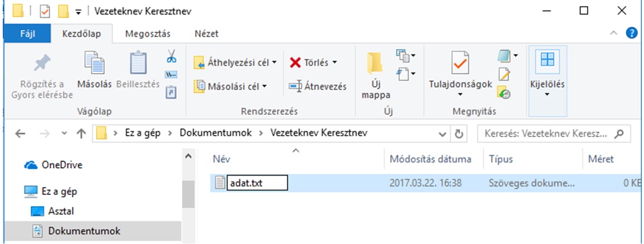Screen dimensions: 644x244
Task: Click the Keresés search field
Action: [549, 134]
